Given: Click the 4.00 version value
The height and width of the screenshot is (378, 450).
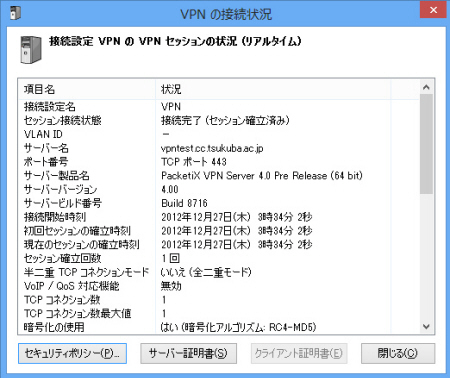Looking at the screenshot, I should [x=170, y=190].
